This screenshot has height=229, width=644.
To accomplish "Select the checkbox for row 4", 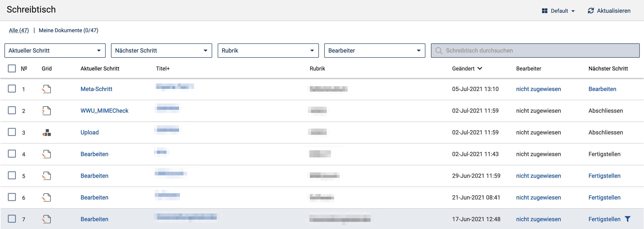I will coord(12,154).
